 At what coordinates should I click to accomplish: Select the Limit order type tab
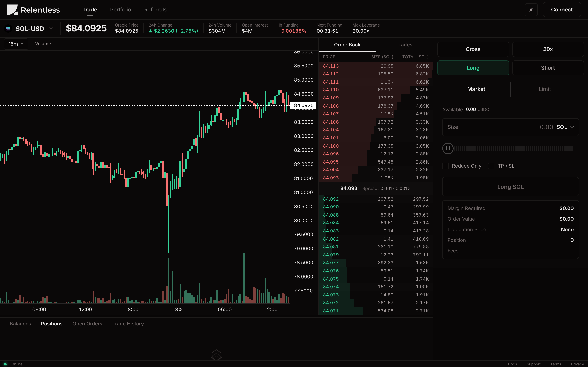(x=545, y=89)
